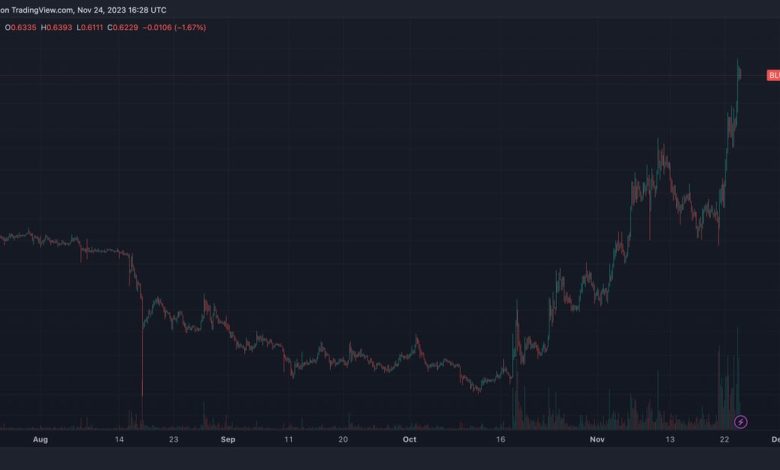Click the Oct label on time axis
The width and height of the screenshot is (780, 470).
tap(408, 439)
